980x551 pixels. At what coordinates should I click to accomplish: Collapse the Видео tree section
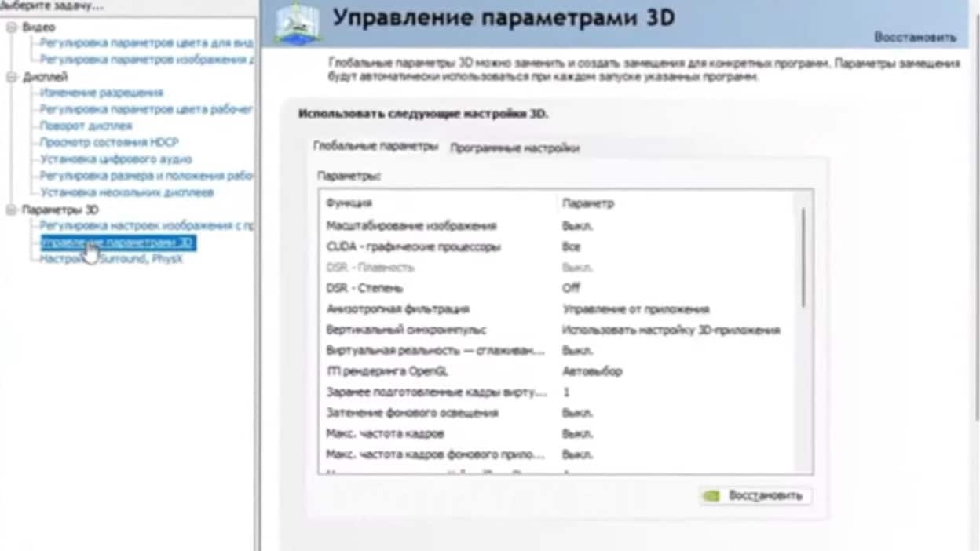point(11,27)
